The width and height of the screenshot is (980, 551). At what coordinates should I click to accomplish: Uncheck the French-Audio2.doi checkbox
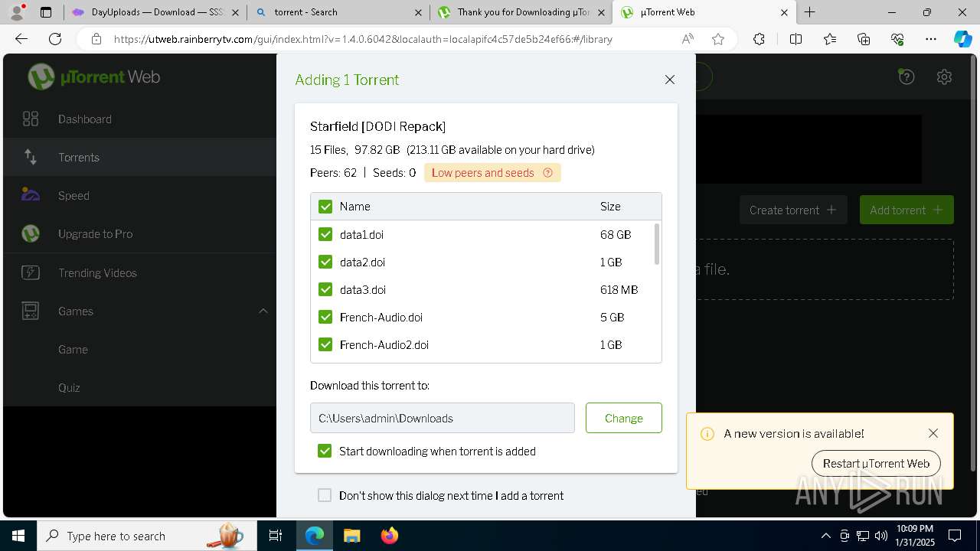[x=325, y=344]
